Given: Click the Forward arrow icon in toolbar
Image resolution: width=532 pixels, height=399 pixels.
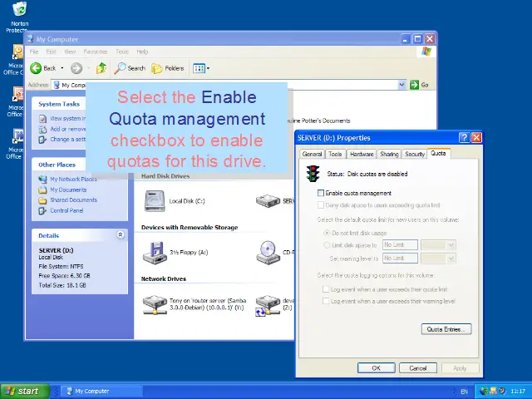Looking at the screenshot, I should (76, 68).
